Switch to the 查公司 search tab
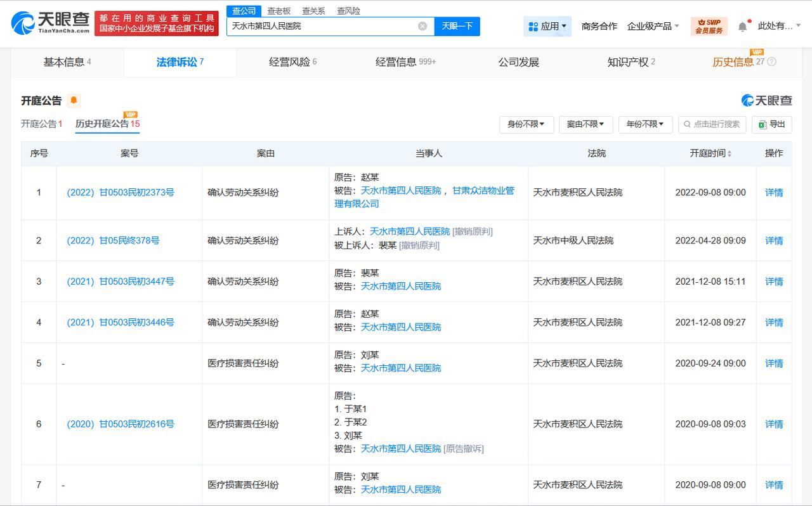Image resolution: width=812 pixels, height=506 pixels. pos(244,11)
